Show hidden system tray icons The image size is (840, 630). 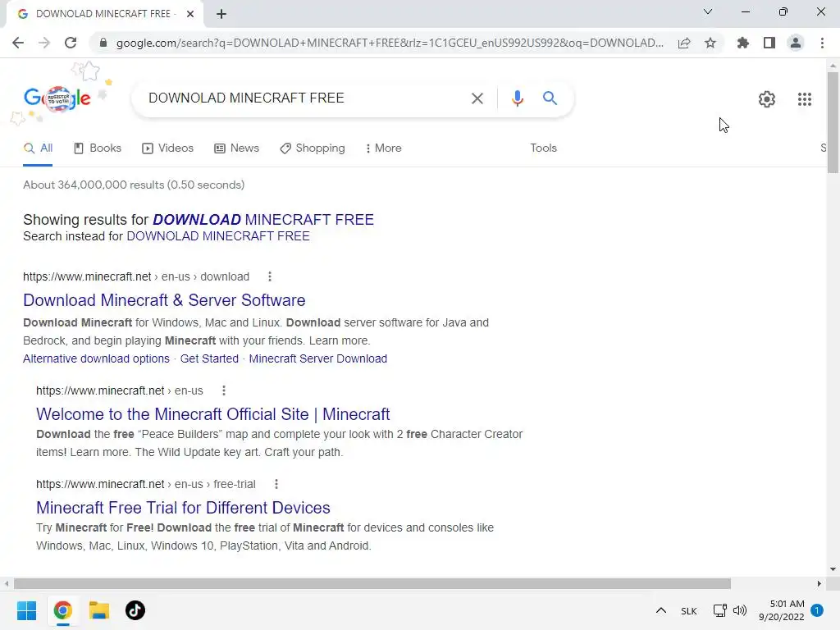coord(661,610)
